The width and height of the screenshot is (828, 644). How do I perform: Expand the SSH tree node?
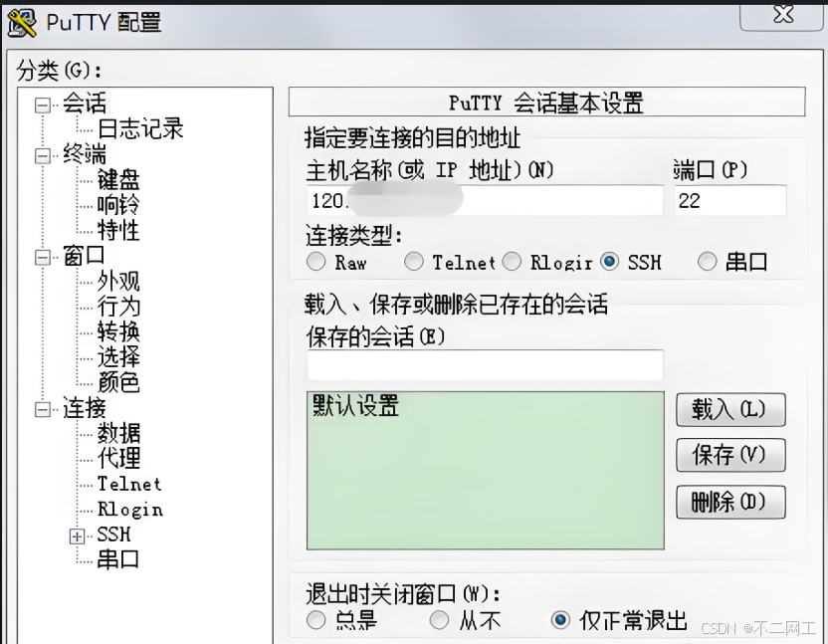[x=77, y=537]
